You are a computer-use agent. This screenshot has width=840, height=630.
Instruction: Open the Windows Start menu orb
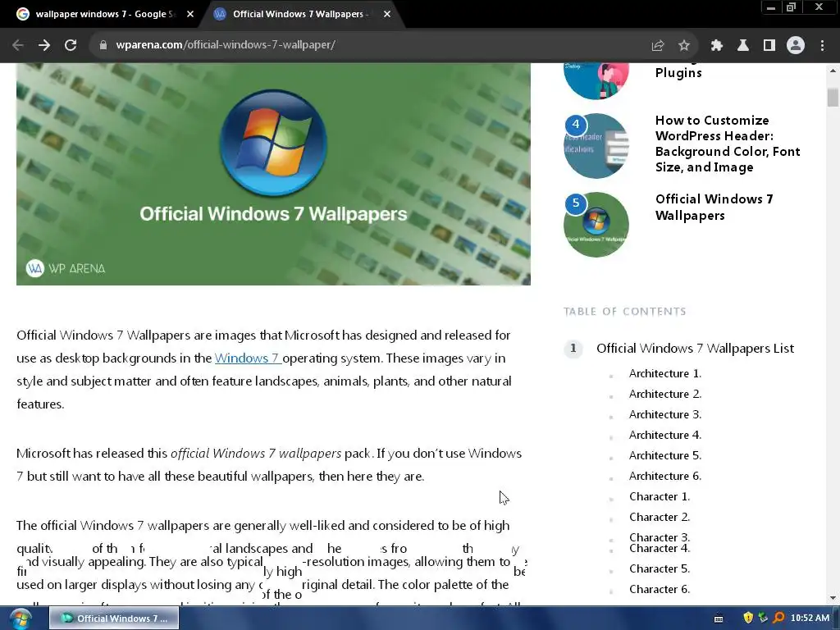(21, 619)
